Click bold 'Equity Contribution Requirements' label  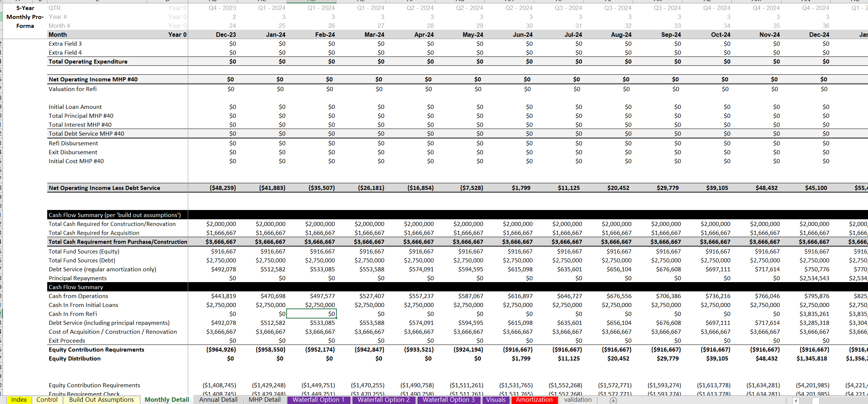[96, 349]
